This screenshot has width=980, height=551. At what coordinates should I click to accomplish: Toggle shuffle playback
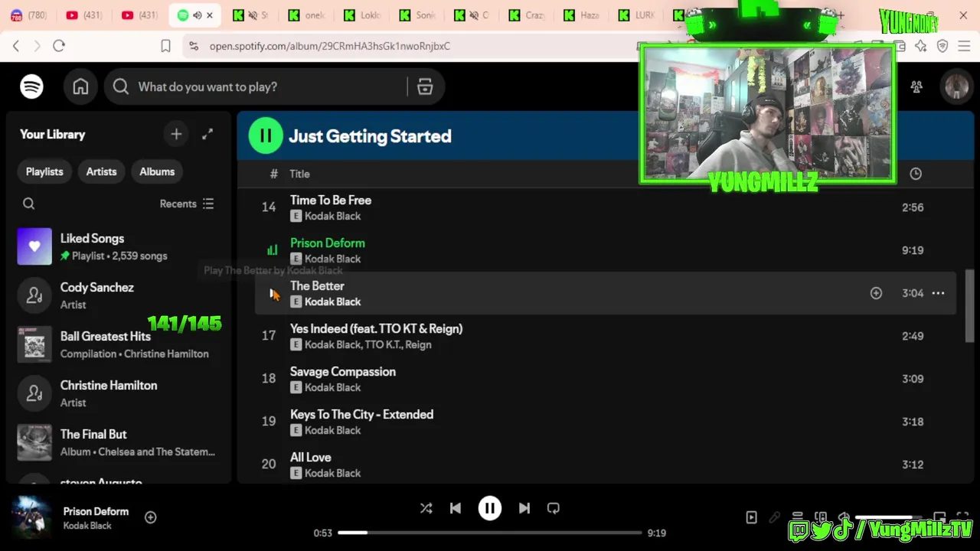(426, 508)
